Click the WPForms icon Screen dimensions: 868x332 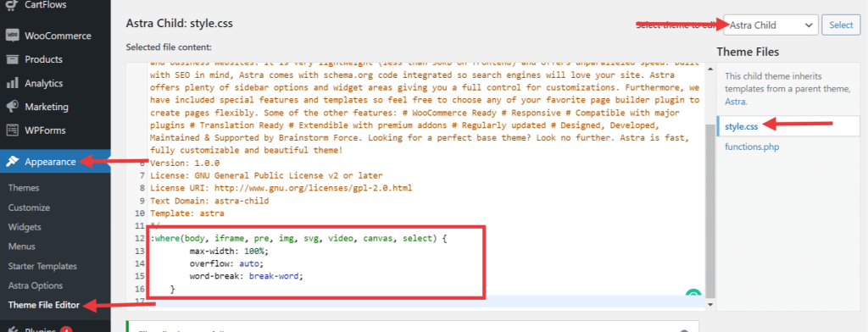click(x=12, y=130)
